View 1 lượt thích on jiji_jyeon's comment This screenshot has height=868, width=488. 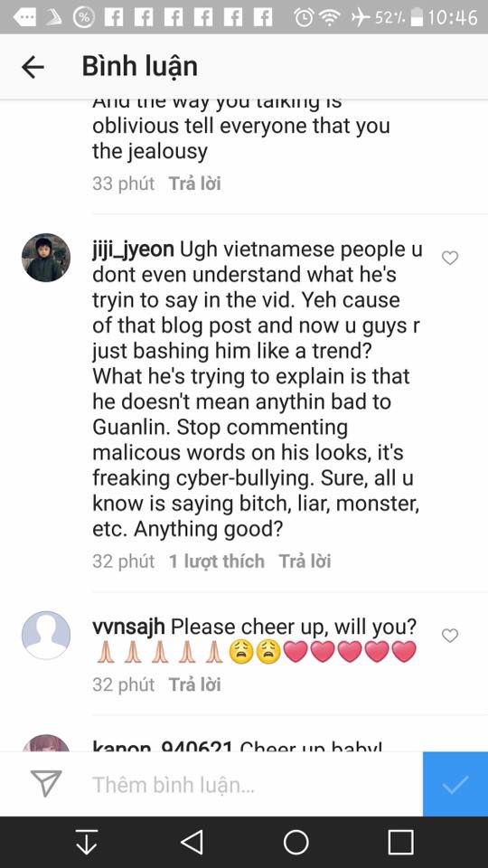coord(216,561)
